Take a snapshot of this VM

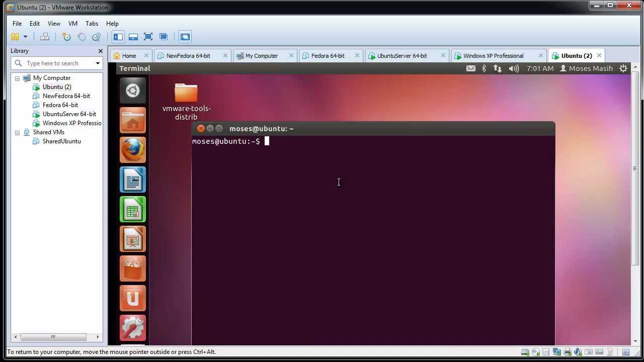click(x=66, y=37)
